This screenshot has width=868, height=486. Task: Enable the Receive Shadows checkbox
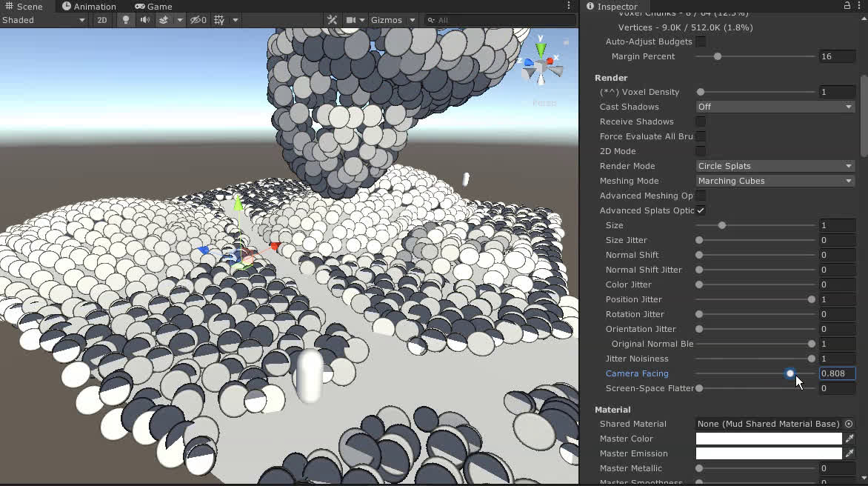pos(701,121)
